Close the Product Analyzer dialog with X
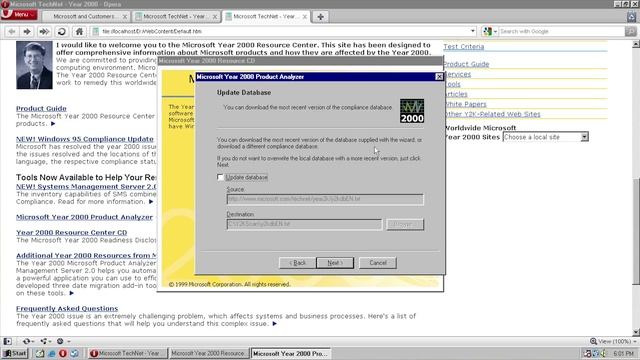 click(439, 77)
